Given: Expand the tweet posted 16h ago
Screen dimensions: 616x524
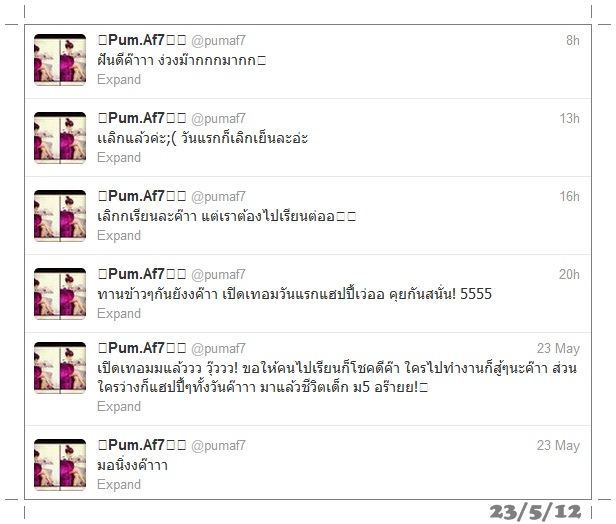Looking at the screenshot, I should [x=119, y=236].
